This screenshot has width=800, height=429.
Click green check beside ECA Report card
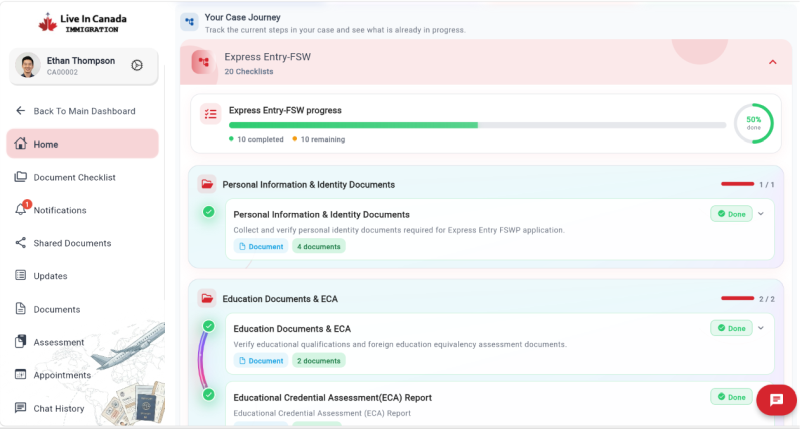pos(209,394)
